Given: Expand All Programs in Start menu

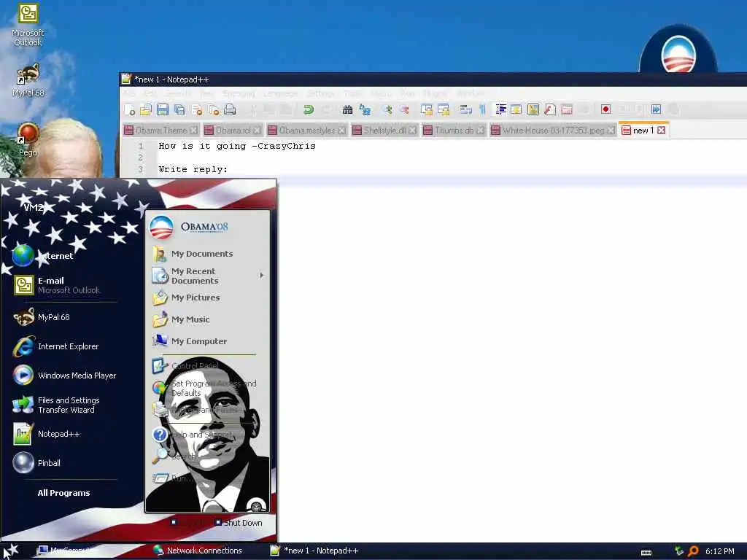Looking at the screenshot, I should (64, 493).
